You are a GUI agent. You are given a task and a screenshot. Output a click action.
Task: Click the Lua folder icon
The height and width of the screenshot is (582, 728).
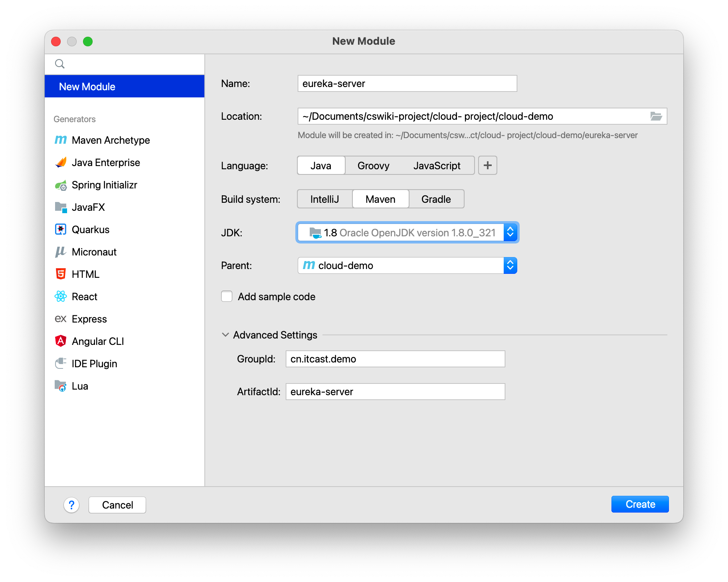pyautogui.click(x=61, y=386)
